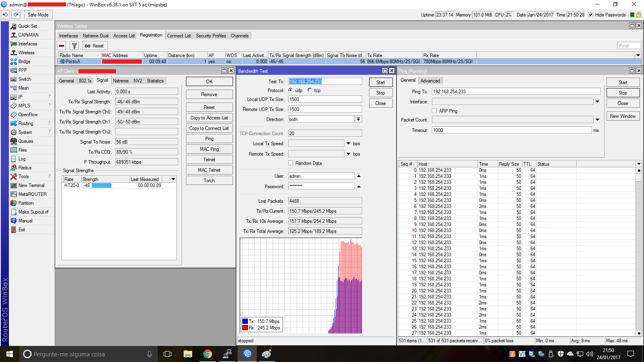The width and height of the screenshot is (644, 362).
Task: Enable the Random Data checkbox
Action: [x=291, y=163]
